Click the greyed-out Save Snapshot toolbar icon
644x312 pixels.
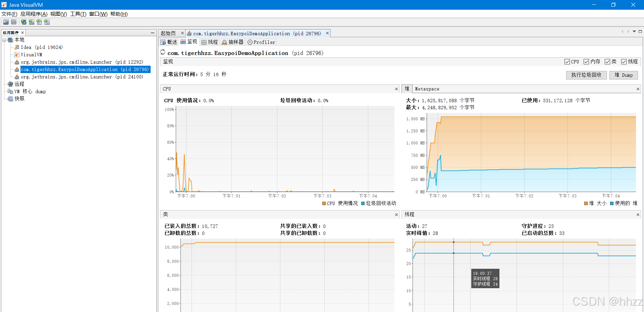14,22
